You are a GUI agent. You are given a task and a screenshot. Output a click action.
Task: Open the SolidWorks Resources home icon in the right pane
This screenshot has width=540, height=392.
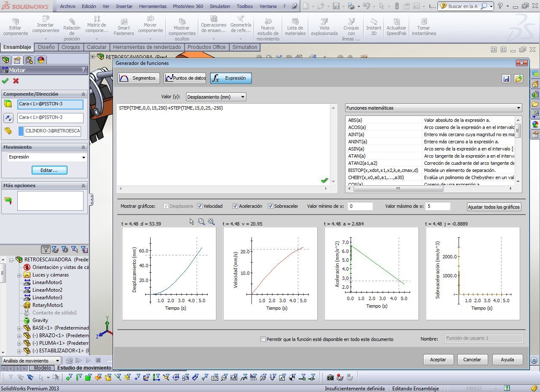pos(535,83)
